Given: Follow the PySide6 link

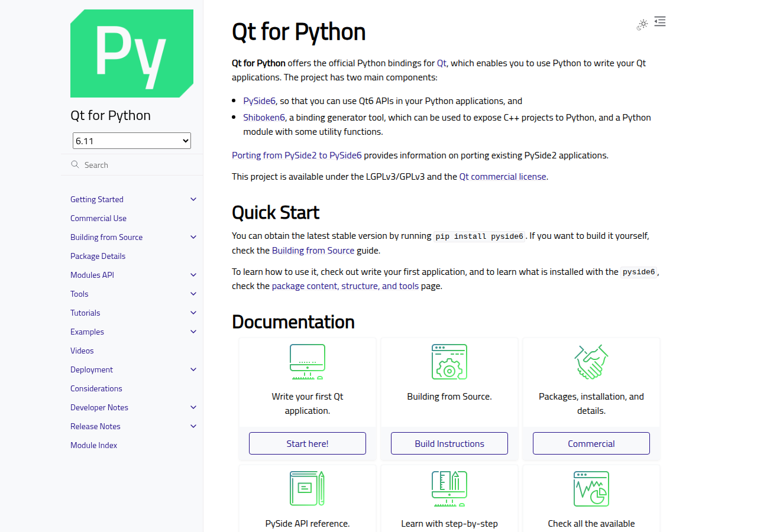Looking at the screenshot, I should [x=260, y=101].
